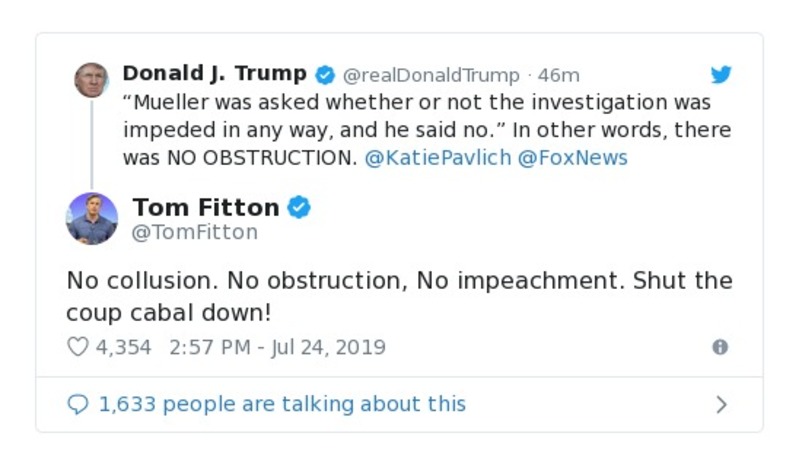Open Tom Fitton's profile picture
Image resolution: width=799 pixels, height=468 pixels.
pyautogui.click(x=92, y=218)
